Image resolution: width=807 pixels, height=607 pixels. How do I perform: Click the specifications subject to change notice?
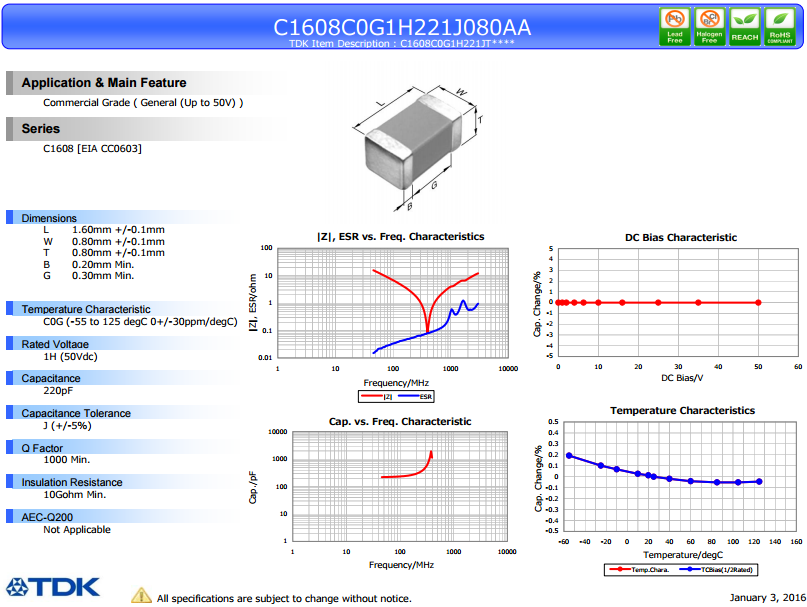click(x=284, y=599)
